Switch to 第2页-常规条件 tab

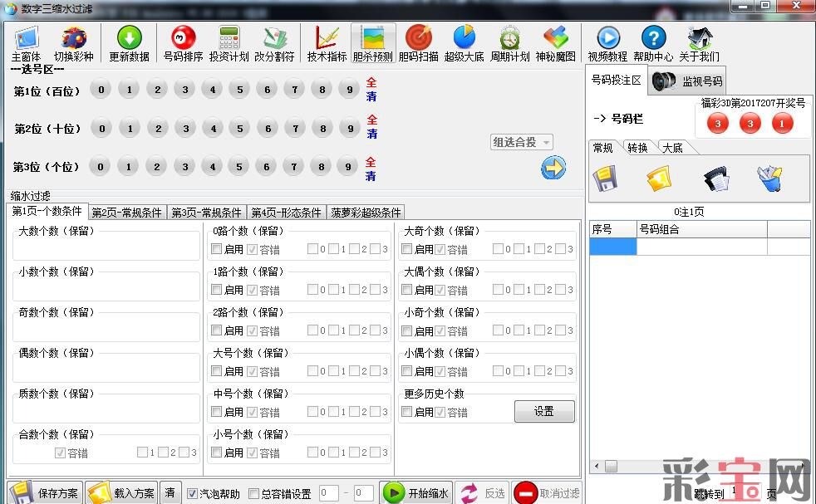pos(126,213)
